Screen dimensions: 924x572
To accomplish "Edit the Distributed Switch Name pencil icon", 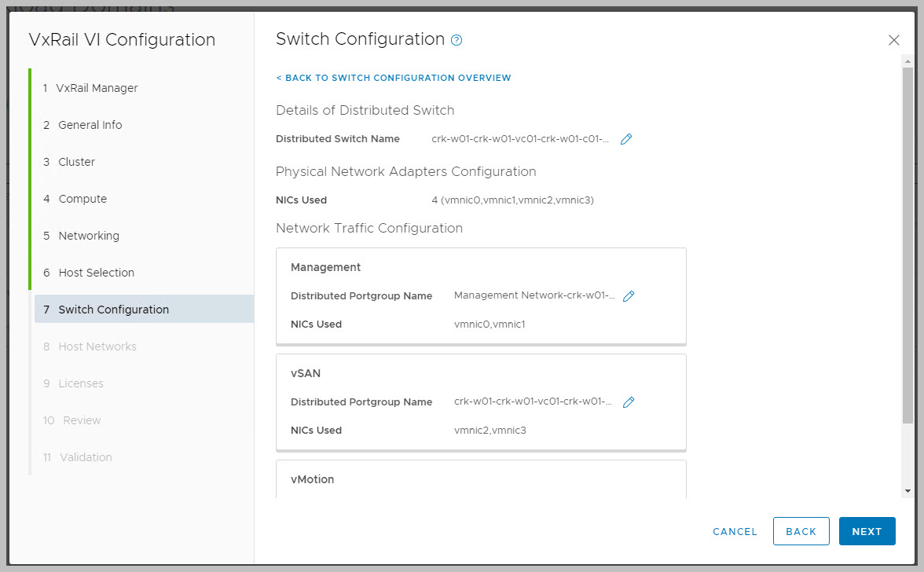I will tap(626, 139).
